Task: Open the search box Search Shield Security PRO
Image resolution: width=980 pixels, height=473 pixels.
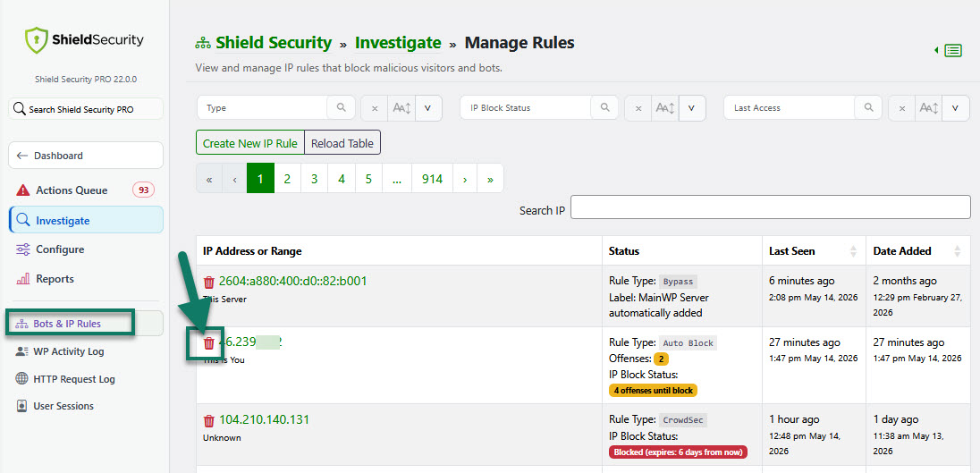Action: pos(86,109)
